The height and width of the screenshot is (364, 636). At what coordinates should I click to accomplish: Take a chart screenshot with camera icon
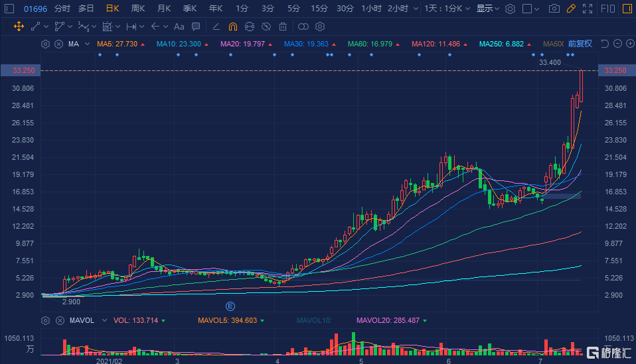[554, 9]
